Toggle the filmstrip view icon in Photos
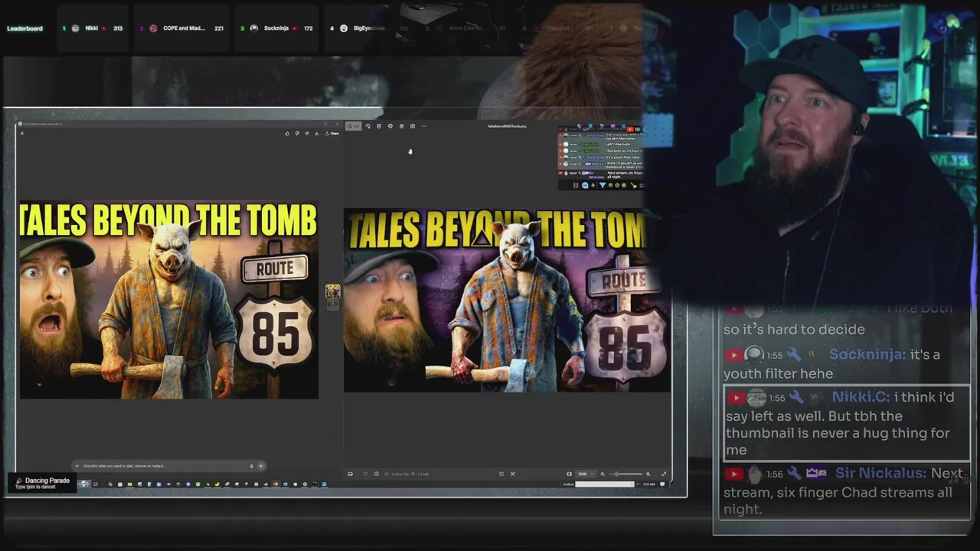 350,474
